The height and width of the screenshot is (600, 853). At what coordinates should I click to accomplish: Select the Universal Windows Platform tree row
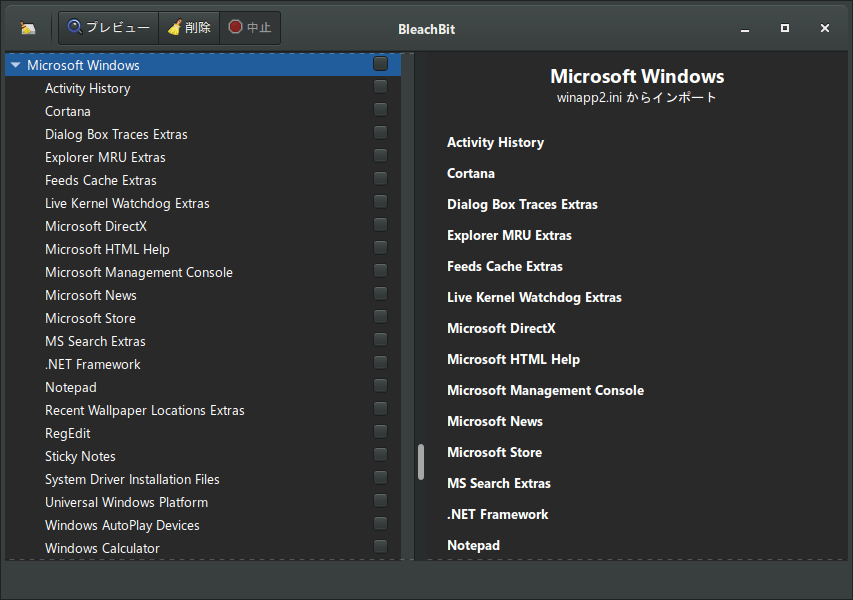point(203,502)
